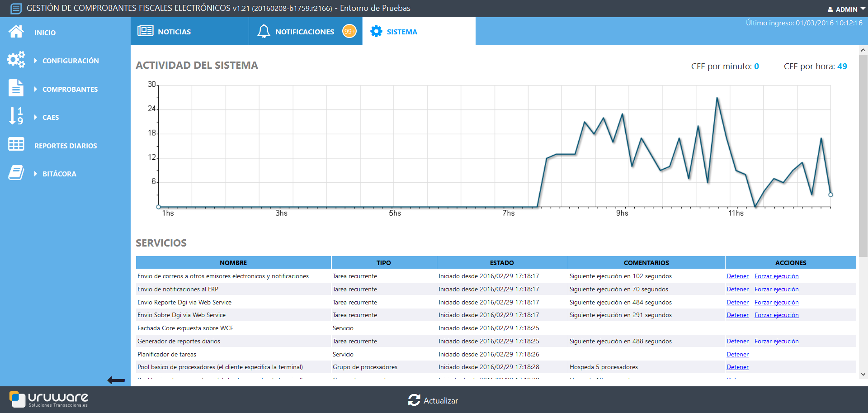Expand the Configuración menu arrow

(36, 61)
